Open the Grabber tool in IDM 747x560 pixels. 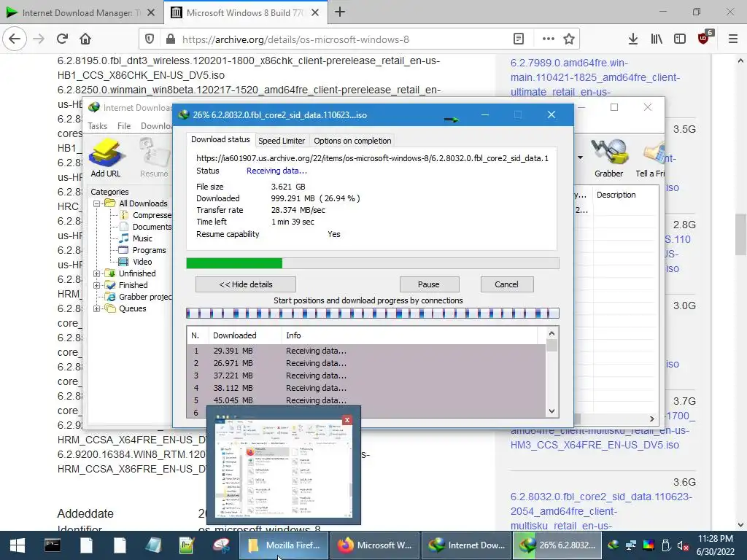pos(608,157)
